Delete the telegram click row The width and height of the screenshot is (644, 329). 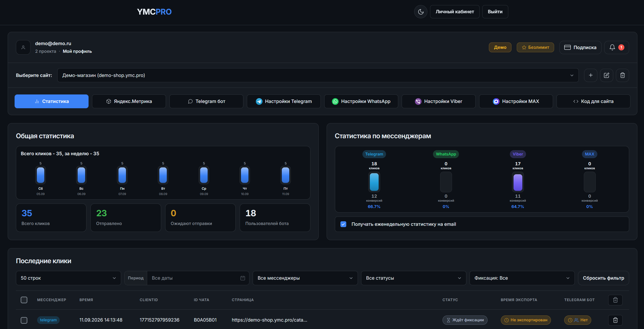pyautogui.click(x=615, y=320)
